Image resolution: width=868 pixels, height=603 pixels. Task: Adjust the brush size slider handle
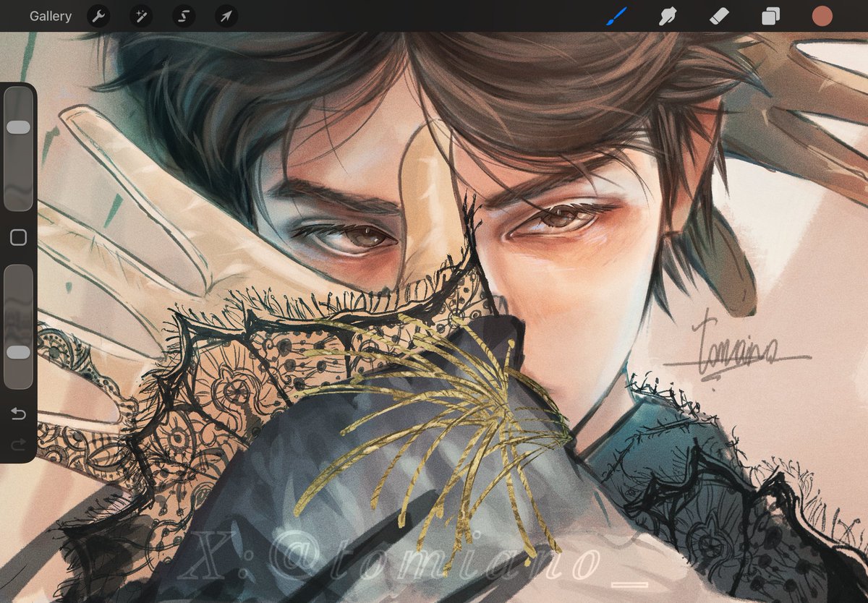pyautogui.click(x=18, y=127)
